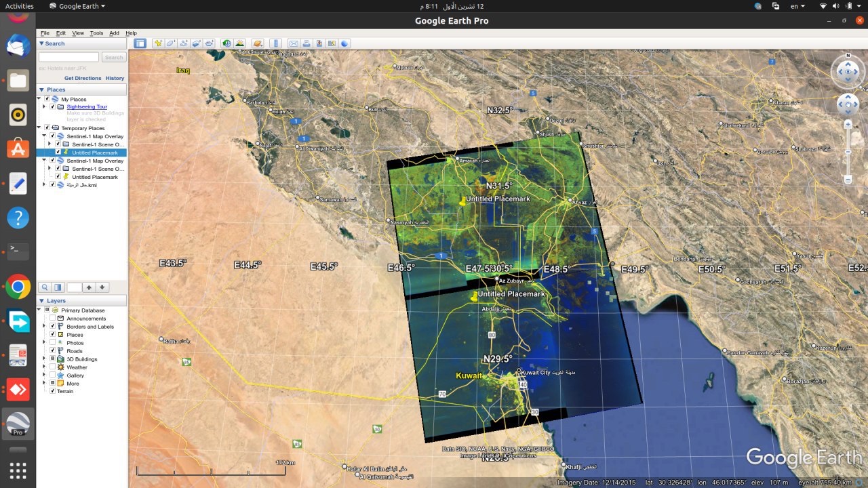Viewport: 868px width, 488px height.
Task: Disable the Roads layer checkbox
Action: (x=52, y=351)
